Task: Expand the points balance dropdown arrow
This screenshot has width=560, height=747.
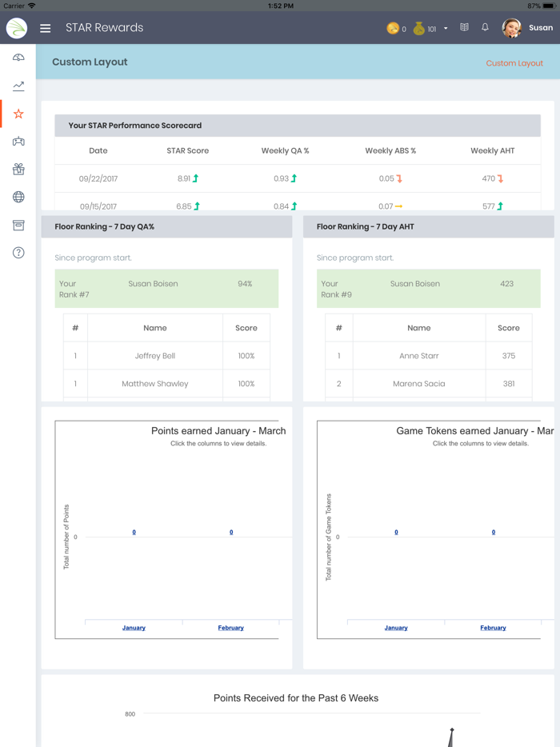Action: [x=446, y=29]
